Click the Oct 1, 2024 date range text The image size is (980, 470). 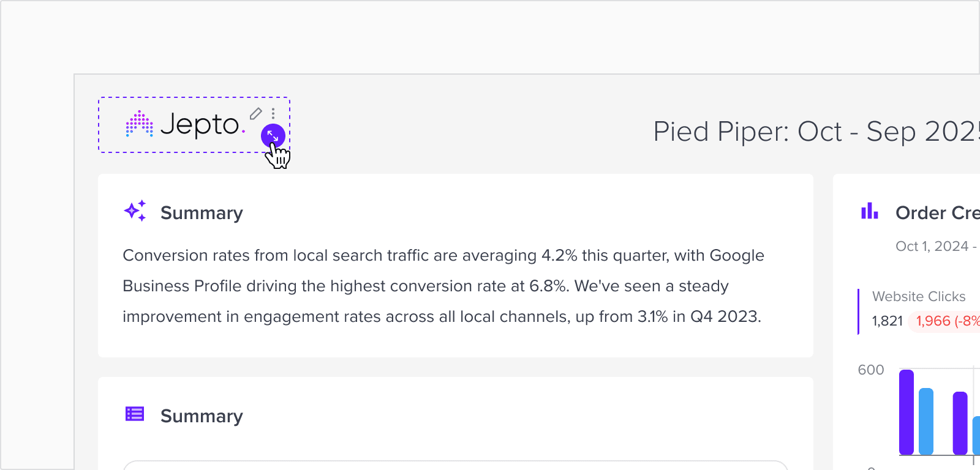[x=937, y=246]
